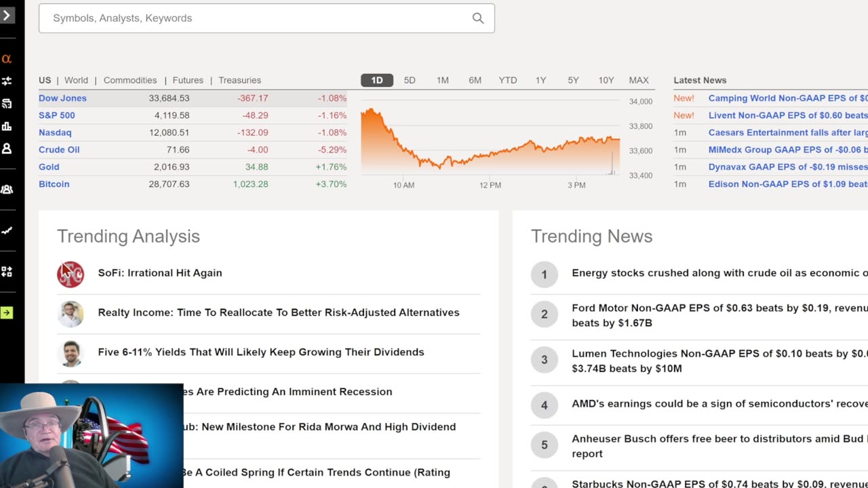
Task: Click the green arrow icon in sidebar
Action: tap(7, 312)
